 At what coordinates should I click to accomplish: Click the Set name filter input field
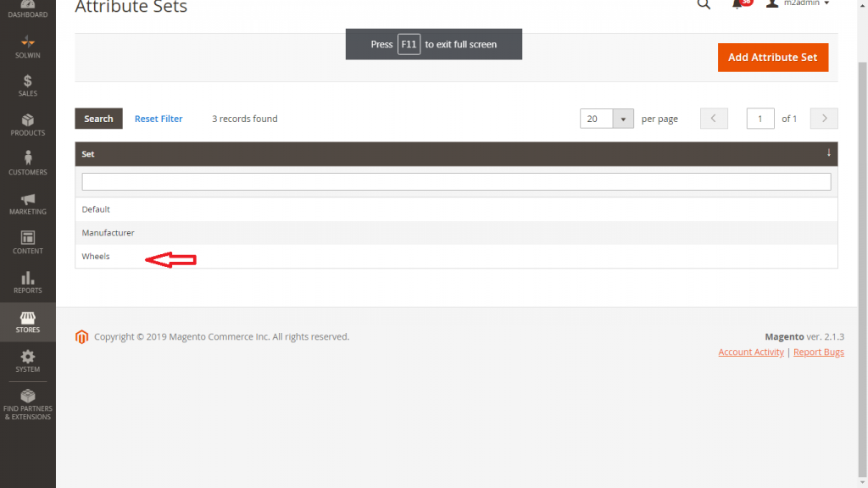(455, 182)
